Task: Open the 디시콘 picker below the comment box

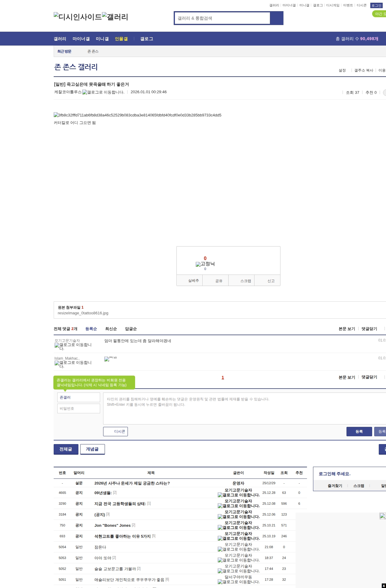Action: coord(115,431)
